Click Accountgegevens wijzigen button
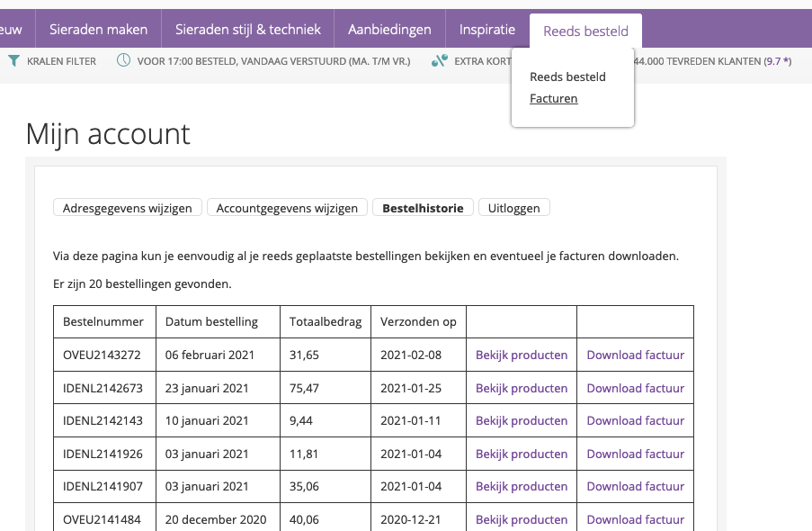This screenshot has width=812, height=531. [x=288, y=208]
